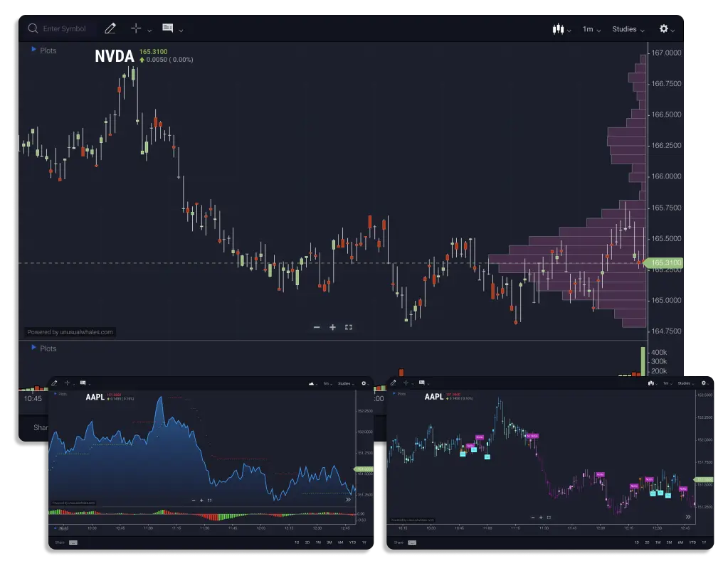Select the pencil tool in AAPL candlestick chart
The width and height of the screenshot is (728, 566).
pyautogui.click(x=394, y=383)
